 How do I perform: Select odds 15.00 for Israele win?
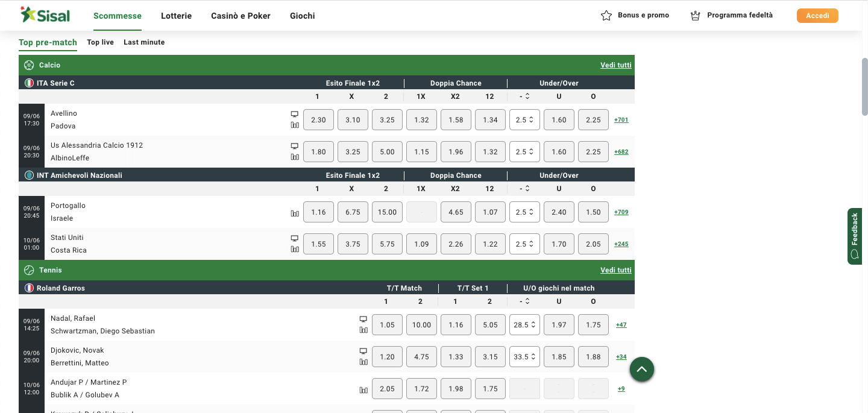pos(387,212)
